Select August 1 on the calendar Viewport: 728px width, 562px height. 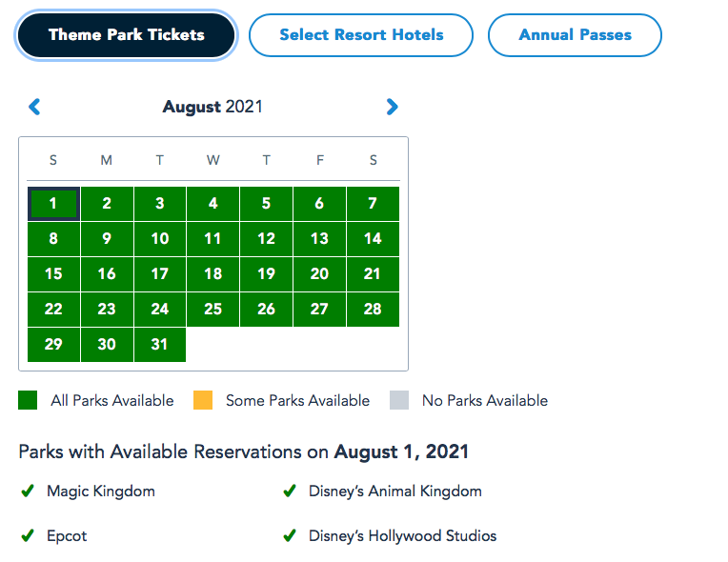tap(53, 203)
